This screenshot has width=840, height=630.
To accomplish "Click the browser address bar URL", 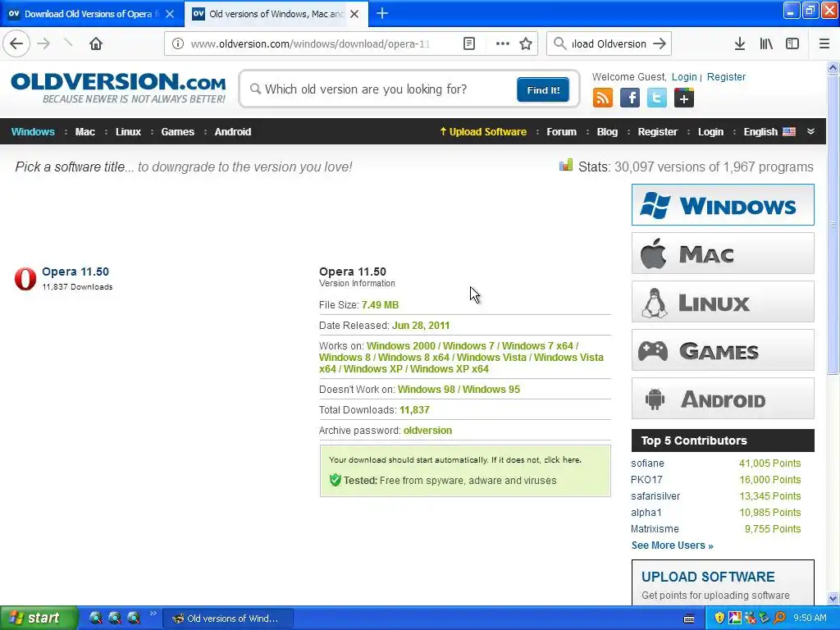I will tap(311, 44).
